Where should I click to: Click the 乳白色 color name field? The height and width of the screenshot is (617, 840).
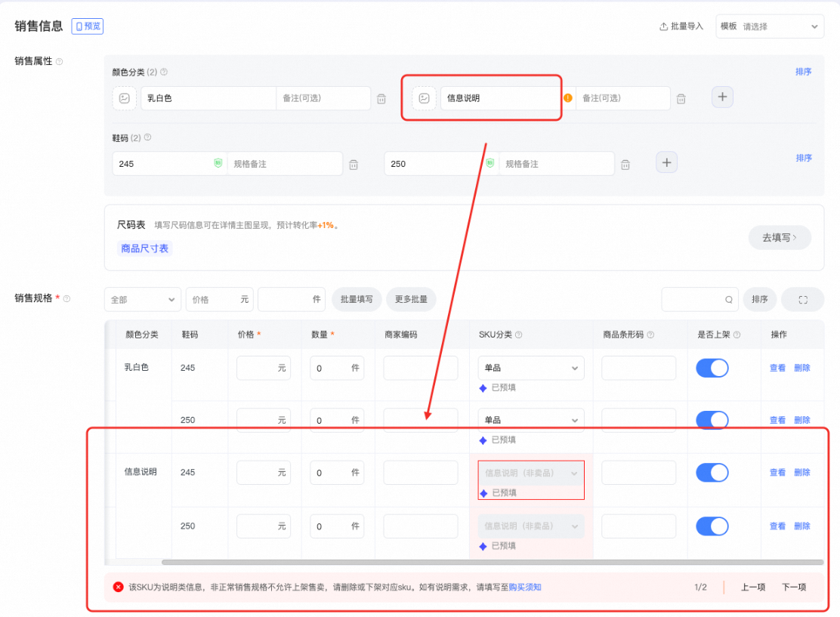pos(208,98)
